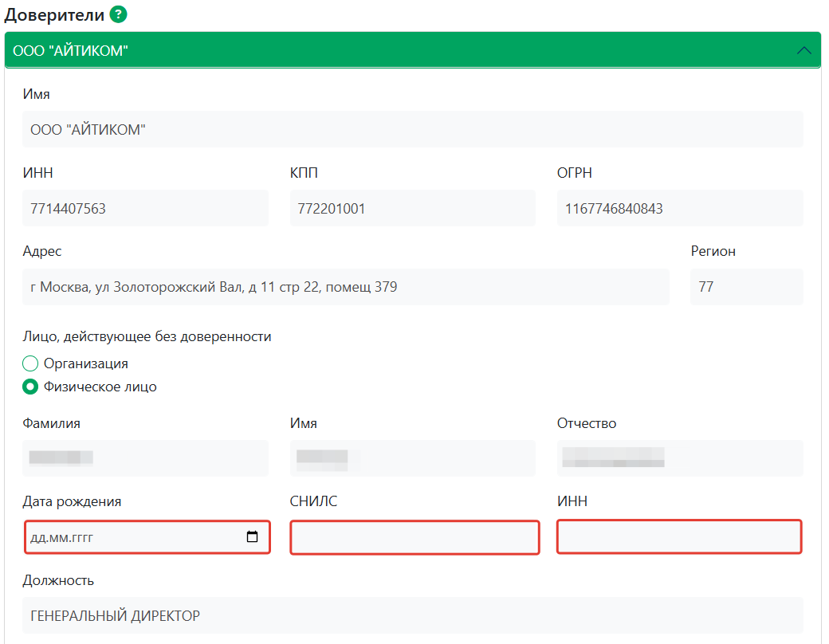
Task: Click the Должность field with ГЕНЕРАЛЬНЫЙ ДИРЕКТОР
Action: pyautogui.click(x=412, y=615)
